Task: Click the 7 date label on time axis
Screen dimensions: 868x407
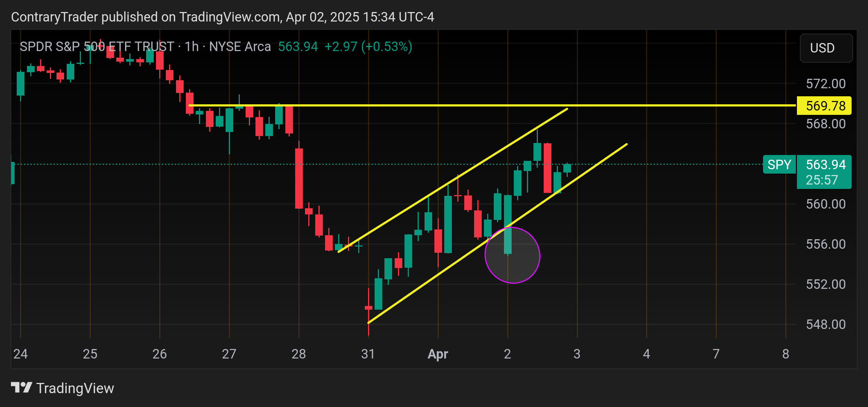Action: pos(716,354)
